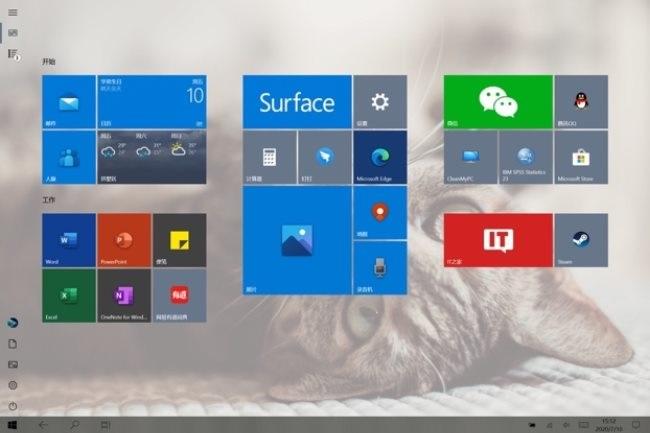Click the taskbar back arrow
Image resolution: width=650 pixels, height=433 pixels.
click(43, 425)
